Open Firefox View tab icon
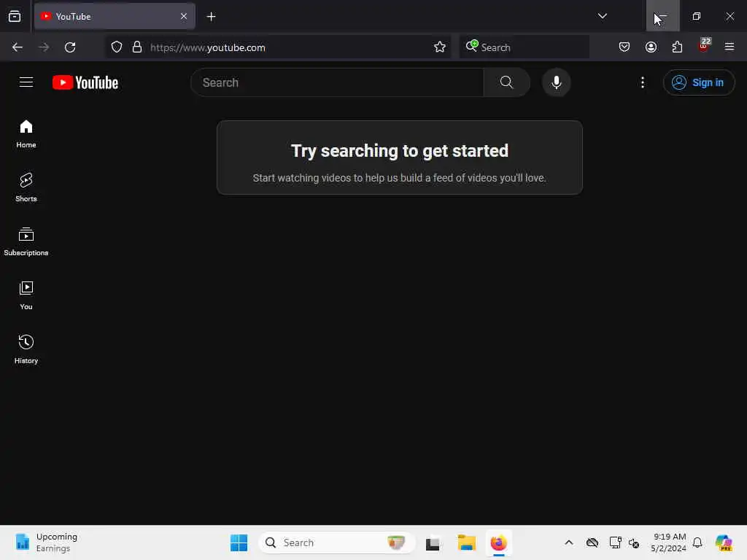Viewport: 747px width, 560px height. 15,16
